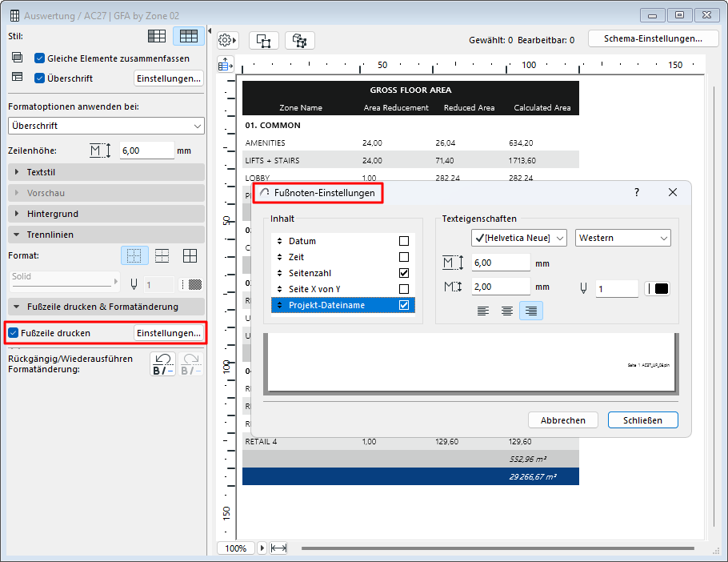Choose the full grid separator line format
Screen dimensions: 728x562
(x=190, y=255)
